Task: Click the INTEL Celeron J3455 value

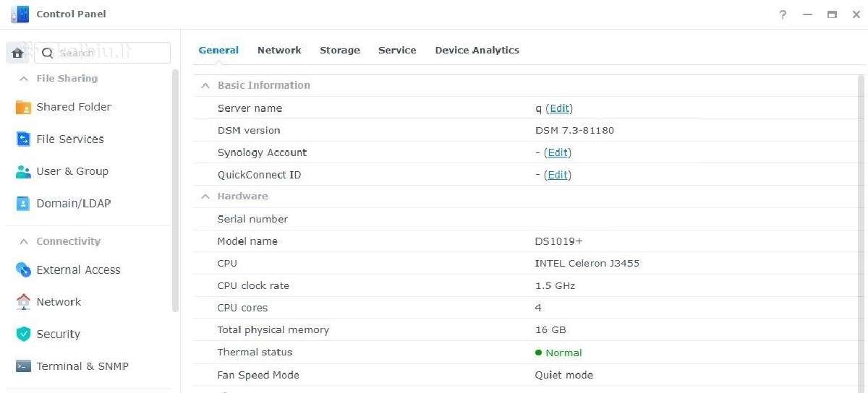Action: tap(587, 264)
